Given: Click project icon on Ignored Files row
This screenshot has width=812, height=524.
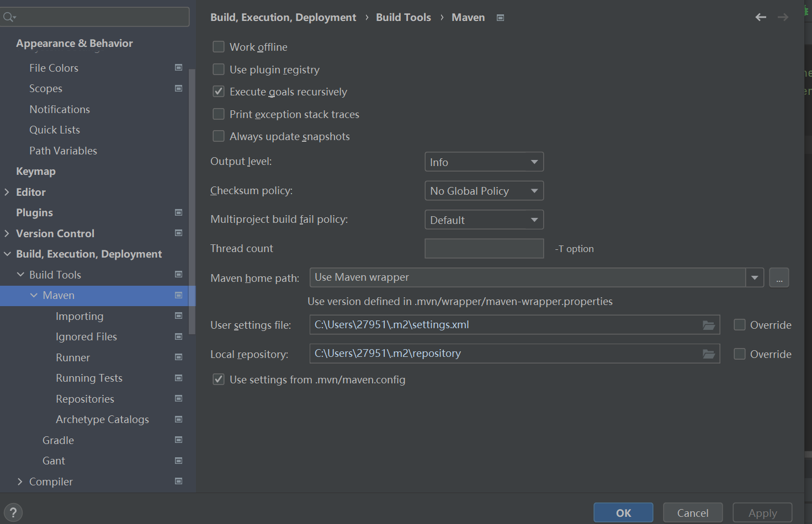Looking at the screenshot, I should tap(178, 336).
